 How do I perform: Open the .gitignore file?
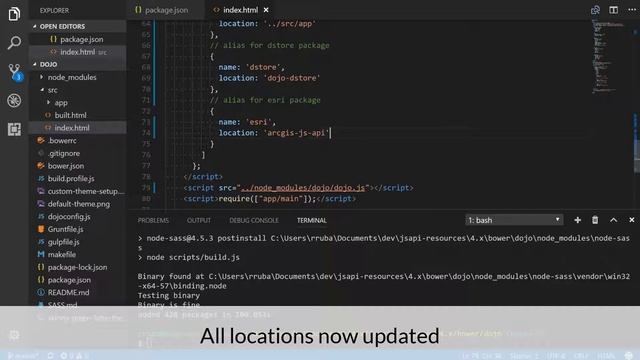point(78,153)
